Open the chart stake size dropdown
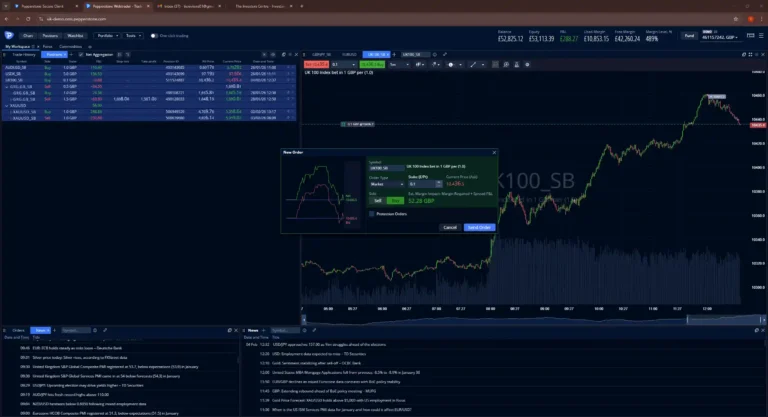Screen dimensions: 768x417 pyautogui.click(x=344, y=65)
